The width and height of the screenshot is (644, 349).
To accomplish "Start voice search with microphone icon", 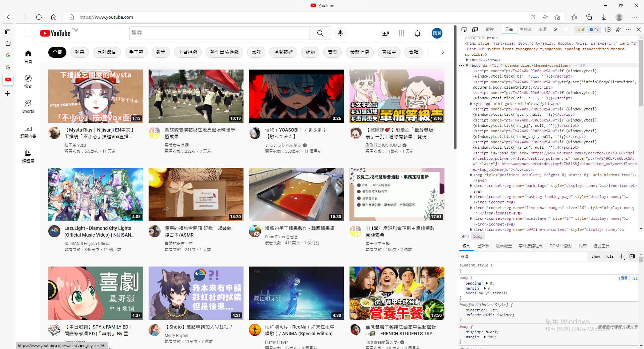I will [x=340, y=33].
